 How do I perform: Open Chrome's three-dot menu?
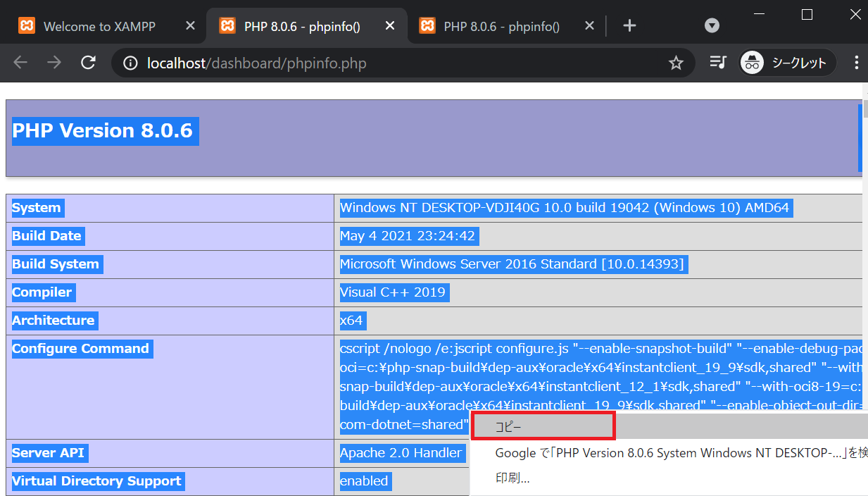click(856, 63)
